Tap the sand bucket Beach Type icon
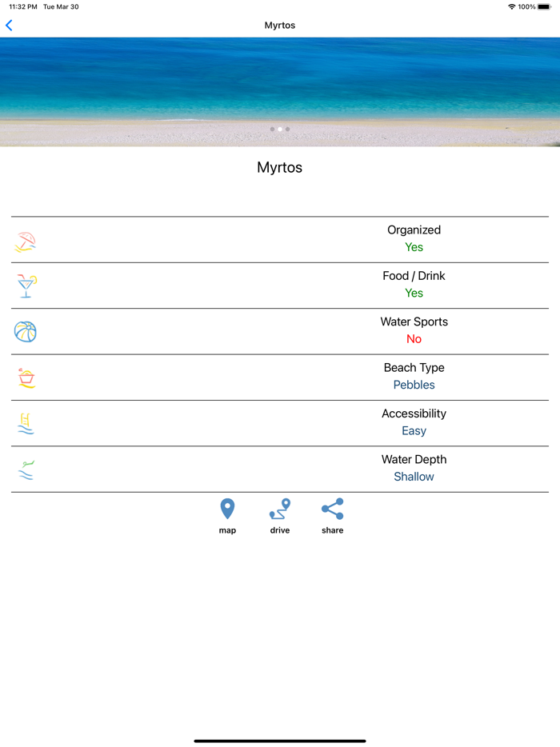Screen dimensions: 560x747 [26, 378]
